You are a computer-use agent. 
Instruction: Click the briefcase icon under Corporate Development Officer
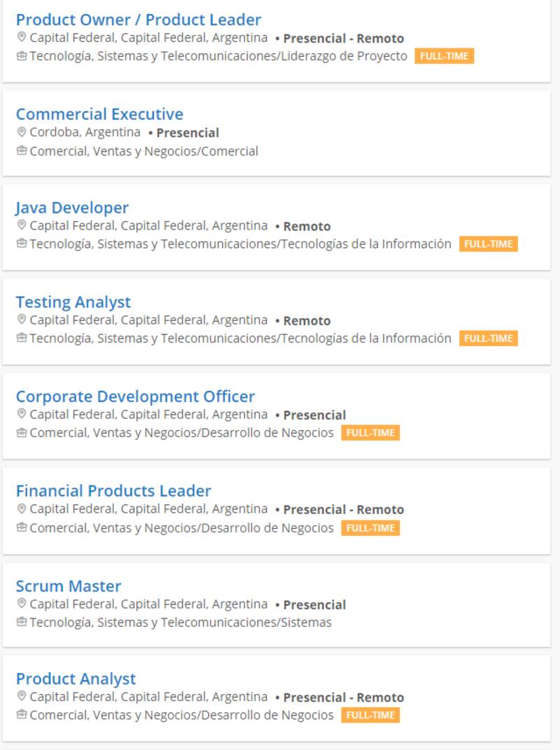point(21,433)
